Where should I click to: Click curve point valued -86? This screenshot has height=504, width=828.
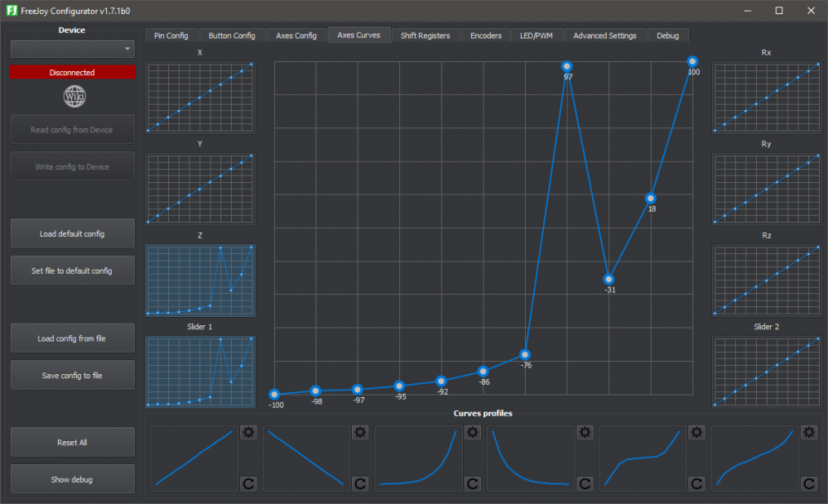point(484,372)
